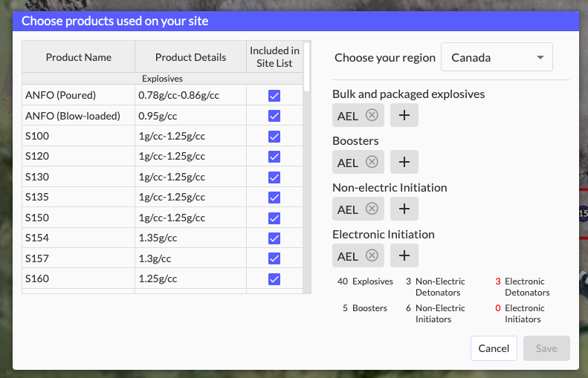Add supplier to Non-electric Initiation

404,209
